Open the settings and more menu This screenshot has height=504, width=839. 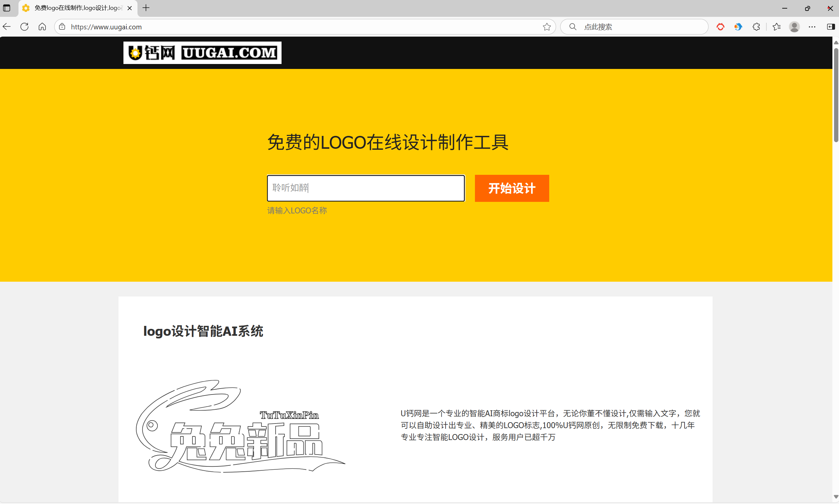[x=812, y=27]
